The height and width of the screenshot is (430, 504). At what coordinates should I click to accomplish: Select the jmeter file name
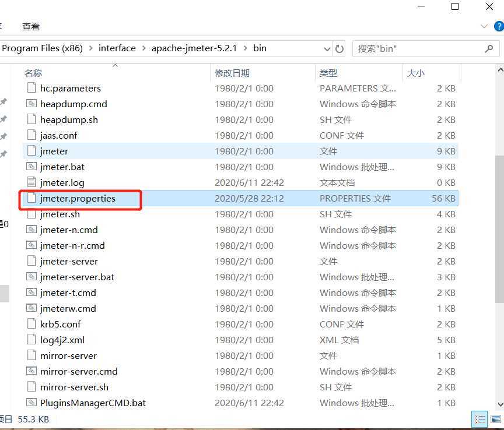click(54, 151)
